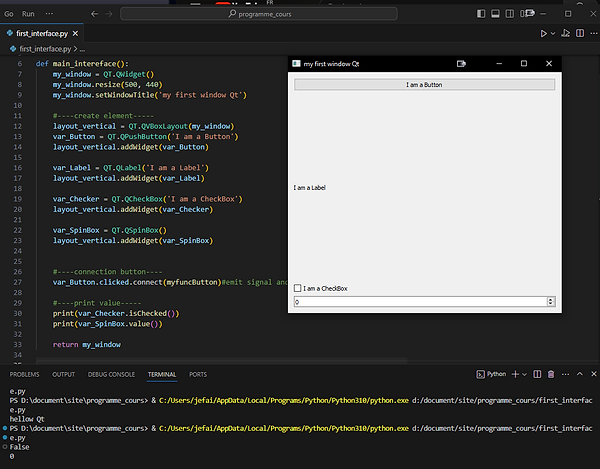This screenshot has width=600, height=469.
Task: Split the editor to the right
Action: point(580,34)
